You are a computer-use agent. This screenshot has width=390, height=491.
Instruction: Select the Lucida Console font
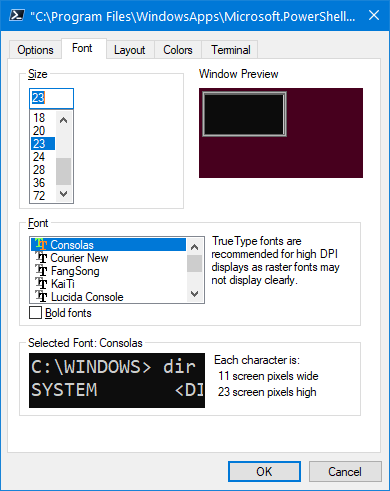(x=108, y=297)
